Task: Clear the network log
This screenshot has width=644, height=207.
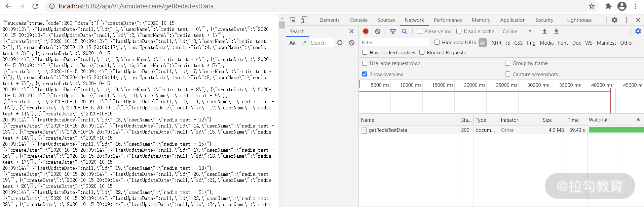Action: coord(378,31)
